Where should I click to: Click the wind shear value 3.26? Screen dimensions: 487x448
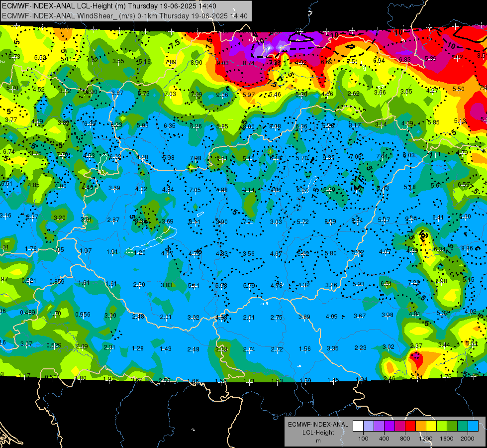coord(331,285)
